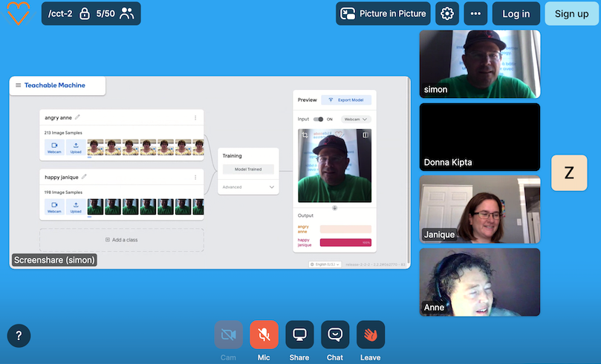Click Upload button in angry anne class
The width and height of the screenshot is (601, 364).
(76, 147)
